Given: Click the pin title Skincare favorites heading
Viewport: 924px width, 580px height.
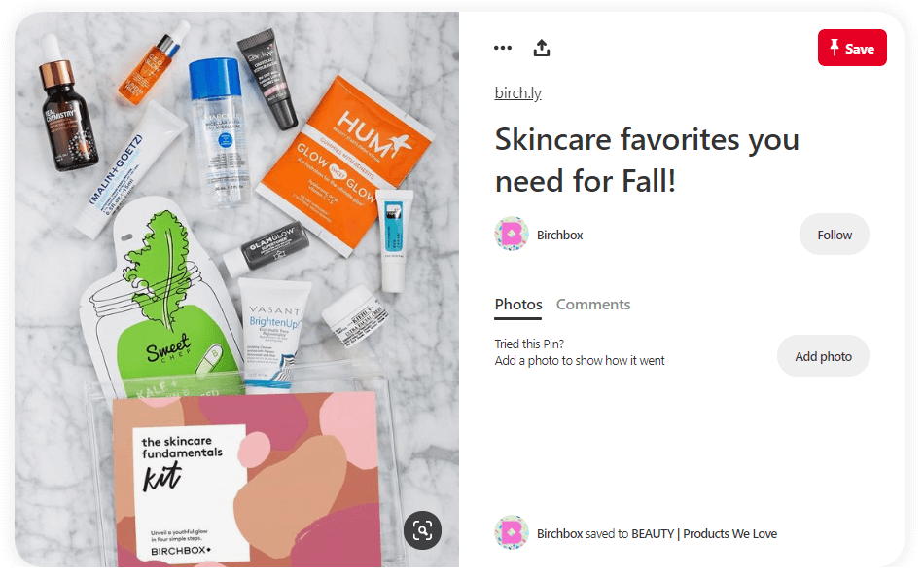Looking at the screenshot, I should [x=647, y=161].
